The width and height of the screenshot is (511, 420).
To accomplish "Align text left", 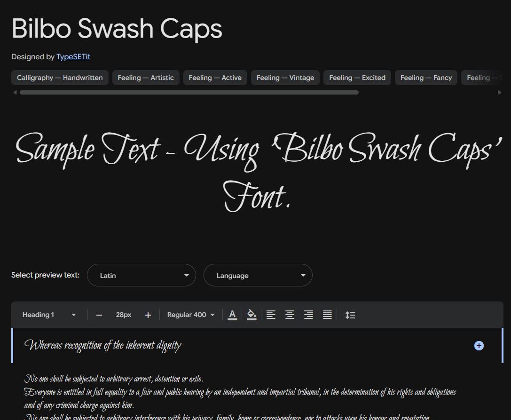I will point(271,315).
